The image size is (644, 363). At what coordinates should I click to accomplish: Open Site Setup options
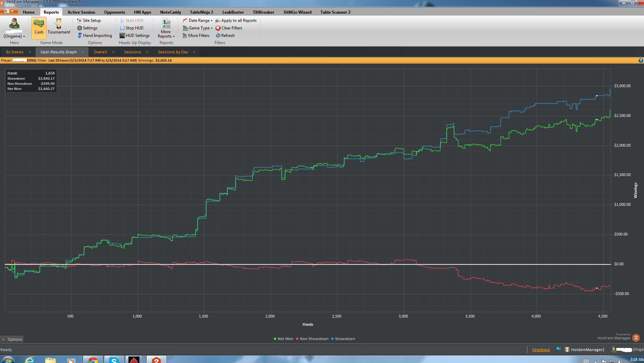[89, 21]
